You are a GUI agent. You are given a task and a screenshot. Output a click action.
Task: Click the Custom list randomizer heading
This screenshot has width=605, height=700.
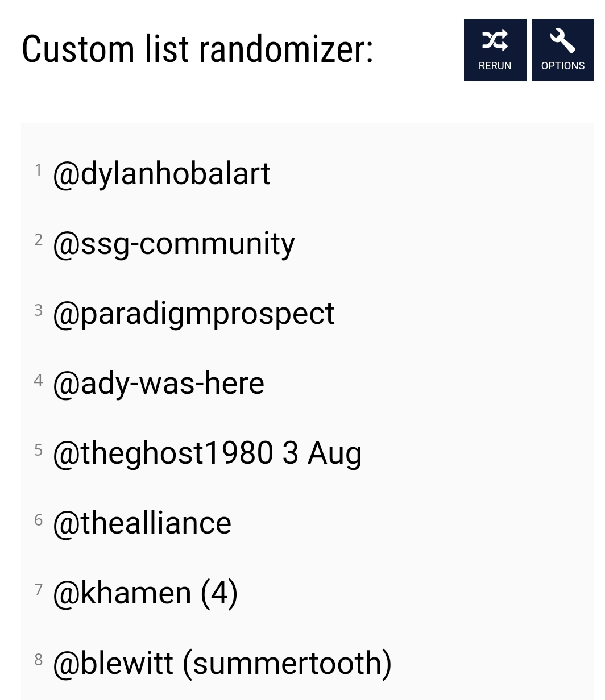click(x=197, y=49)
